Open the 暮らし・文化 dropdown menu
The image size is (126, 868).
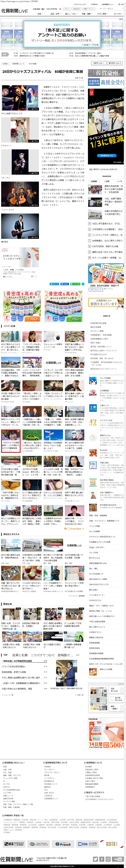pyautogui.click(x=71, y=14)
